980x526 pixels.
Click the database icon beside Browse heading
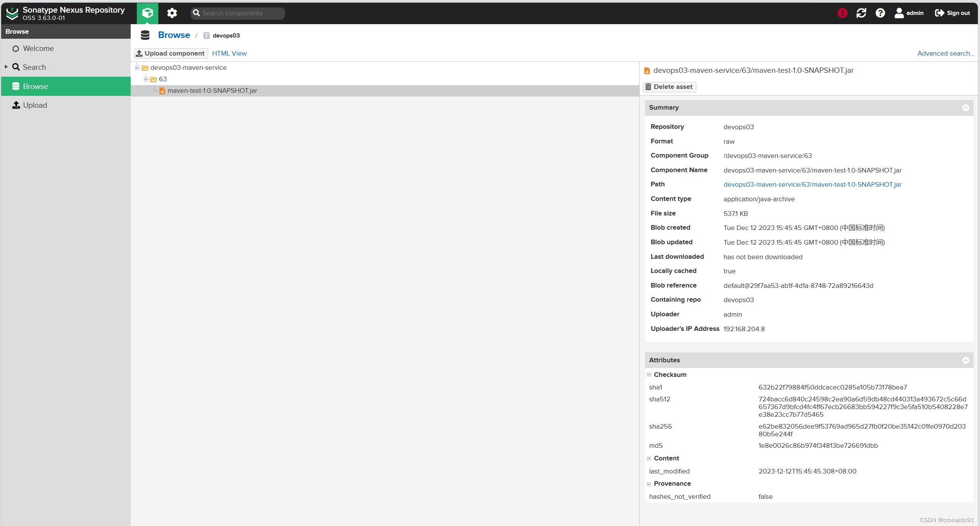coord(145,35)
